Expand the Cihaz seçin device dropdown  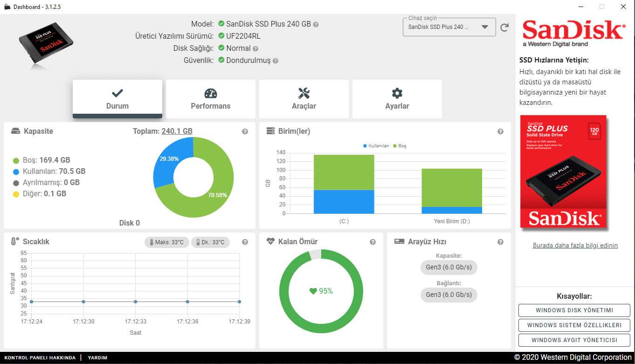coord(449,27)
